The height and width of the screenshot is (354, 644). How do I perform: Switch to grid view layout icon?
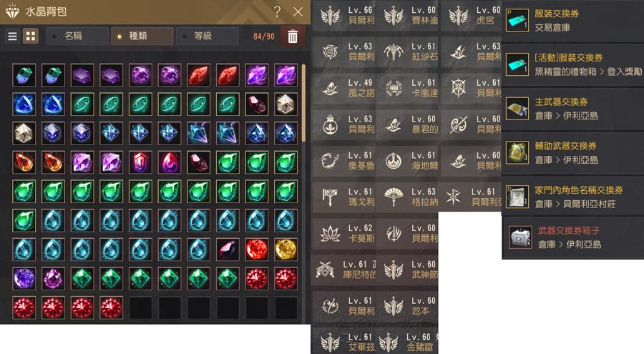pos(31,36)
